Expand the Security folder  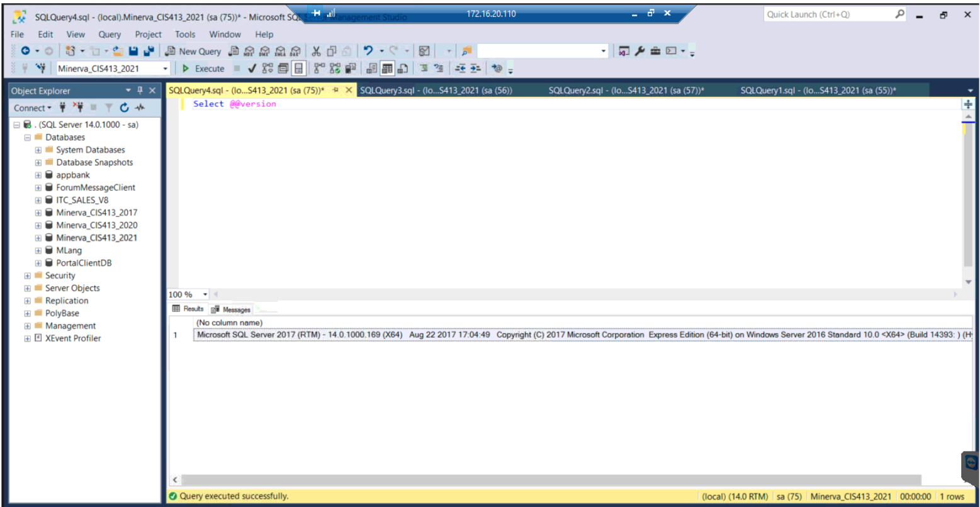(28, 276)
